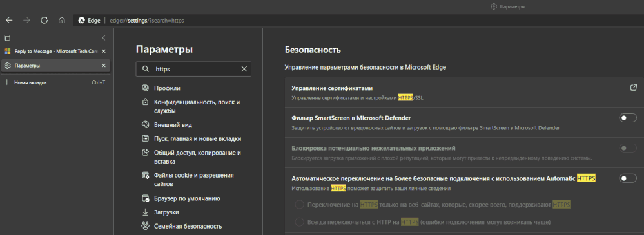The height and width of the screenshot is (235, 644).
Task: Click the Внешний вид palette icon
Action: click(x=145, y=125)
